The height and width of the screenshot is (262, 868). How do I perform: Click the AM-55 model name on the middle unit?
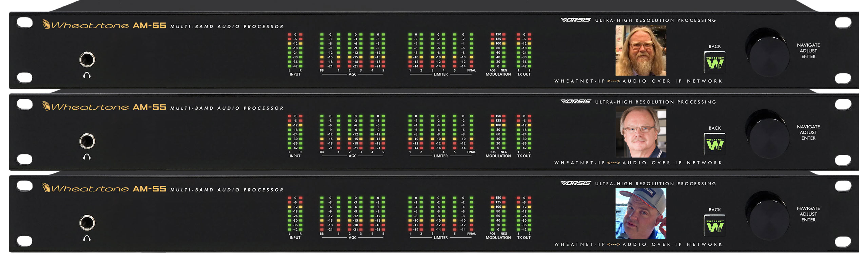[x=149, y=107]
